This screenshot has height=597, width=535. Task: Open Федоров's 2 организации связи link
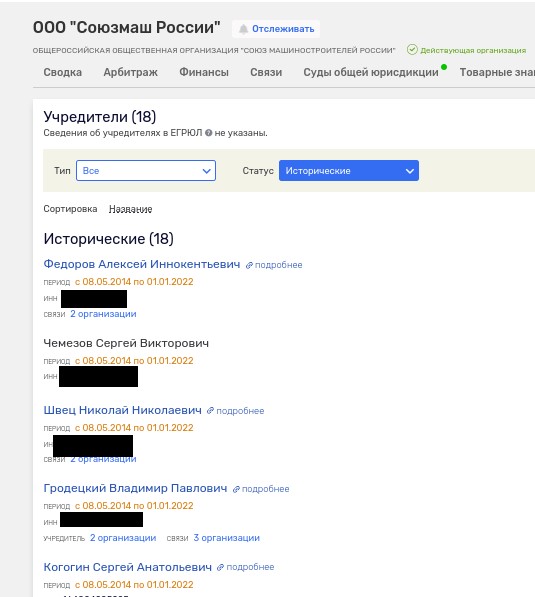pos(103,314)
